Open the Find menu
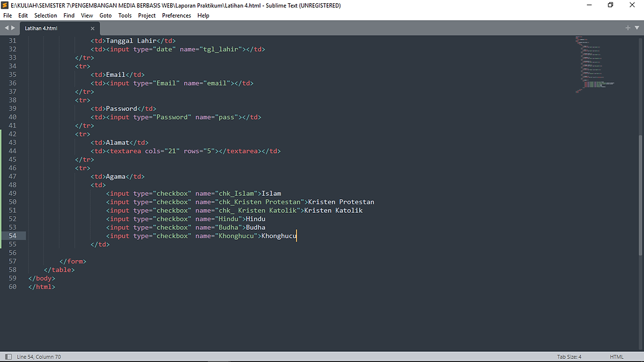This screenshot has width=644, height=362. 69,16
